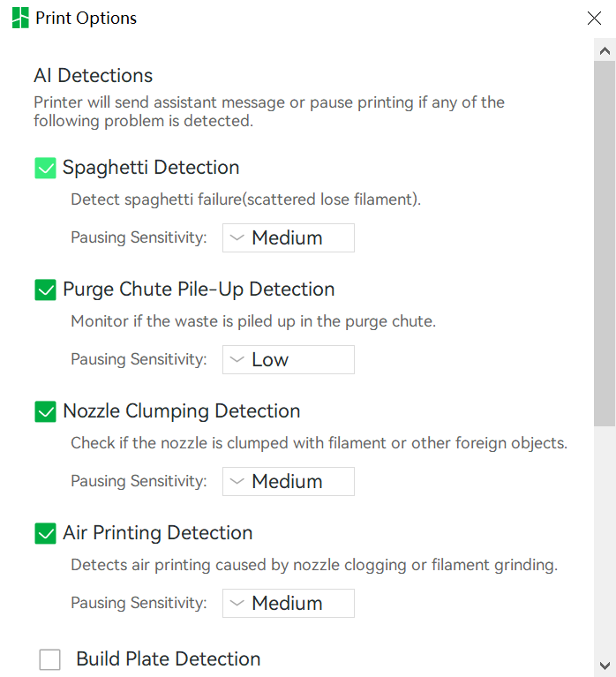The width and height of the screenshot is (616, 677).
Task: Click the scrollbar track below the thumb
Action: tap(605, 539)
